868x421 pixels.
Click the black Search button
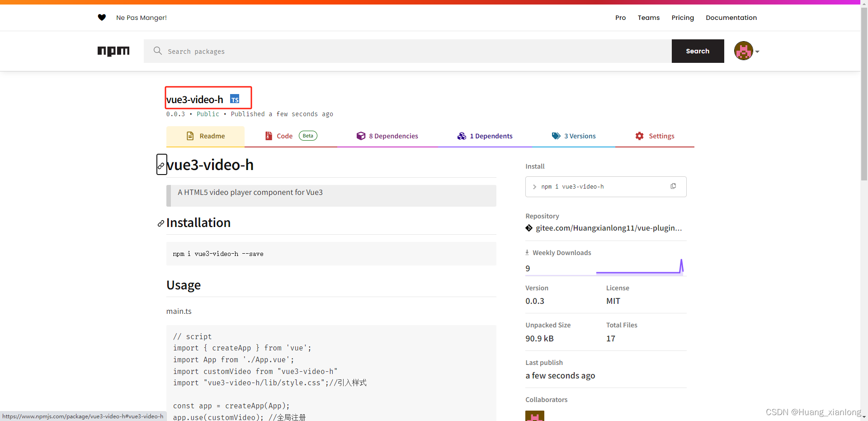698,51
